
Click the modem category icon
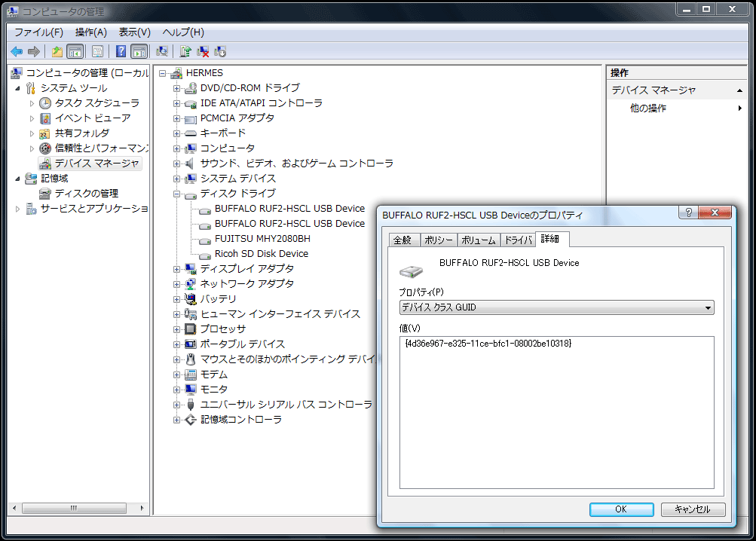(191, 374)
